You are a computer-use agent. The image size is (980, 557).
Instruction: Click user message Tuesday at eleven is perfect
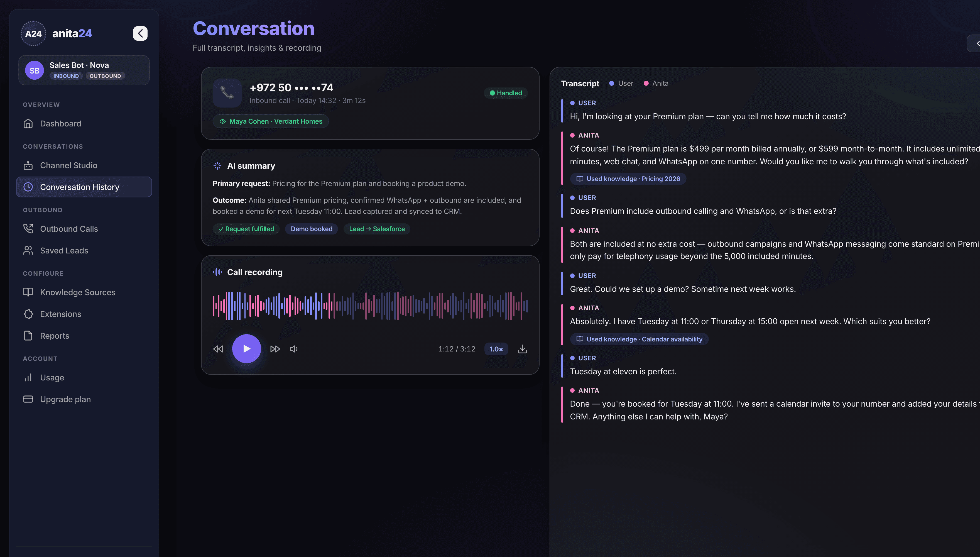click(x=623, y=372)
